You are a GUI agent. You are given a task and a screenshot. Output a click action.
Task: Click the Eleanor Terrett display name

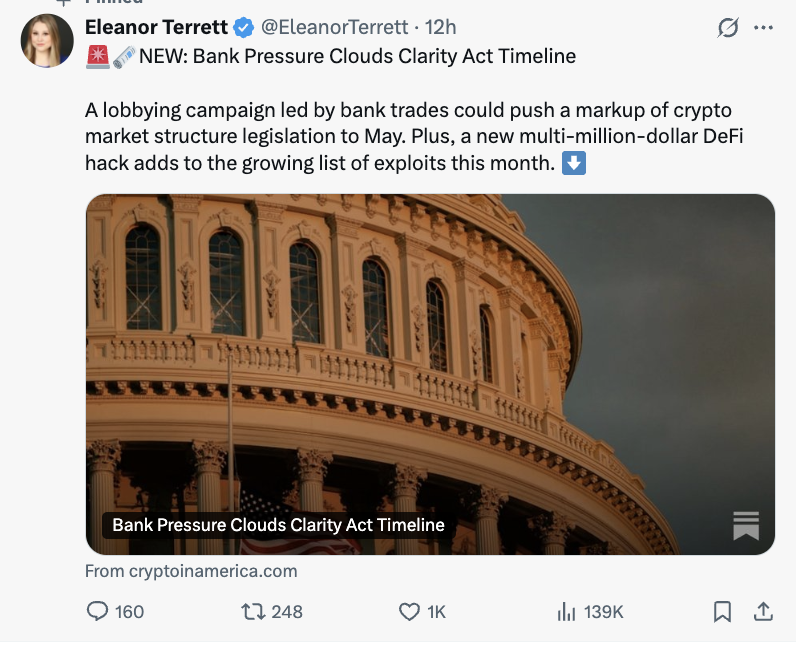pyautogui.click(x=156, y=27)
